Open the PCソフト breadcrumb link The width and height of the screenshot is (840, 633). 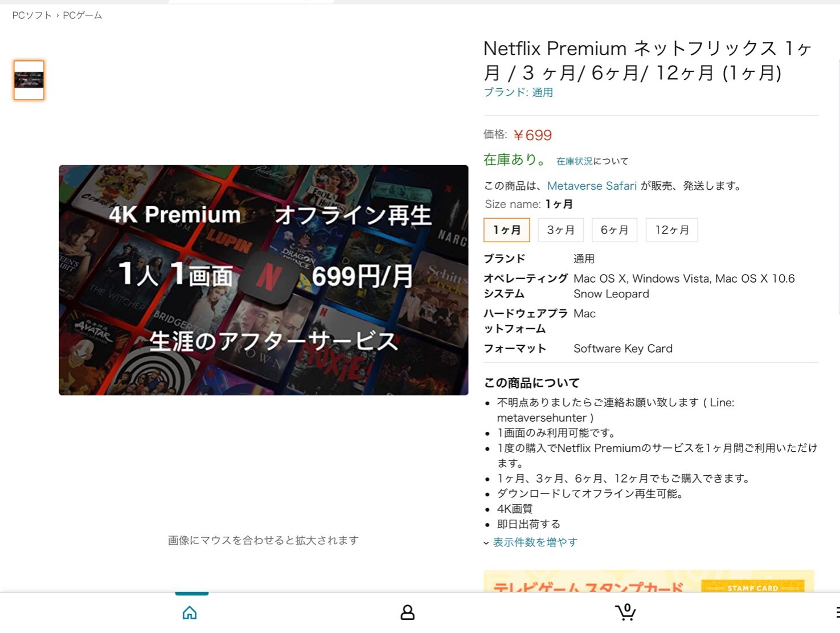tap(32, 15)
